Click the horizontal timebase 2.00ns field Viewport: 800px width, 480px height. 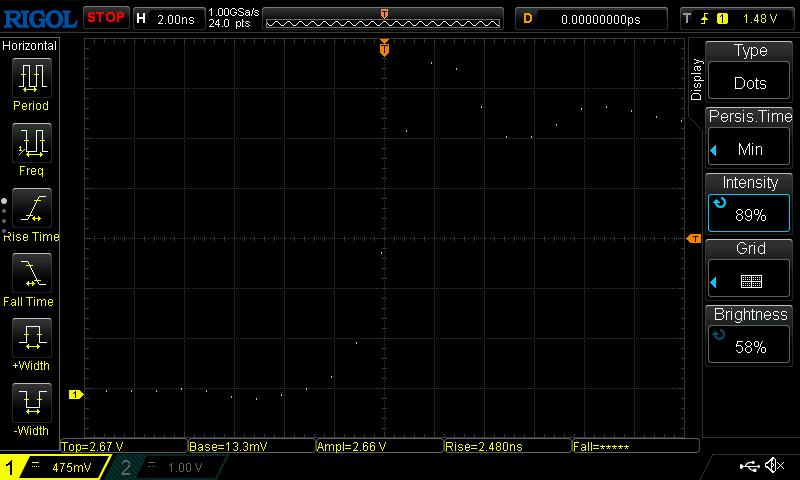pos(176,19)
